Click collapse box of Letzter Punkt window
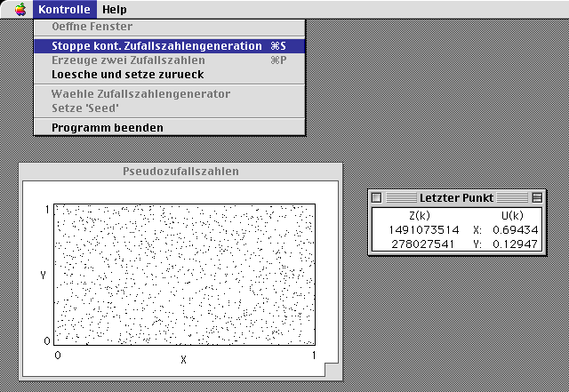 point(537,198)
